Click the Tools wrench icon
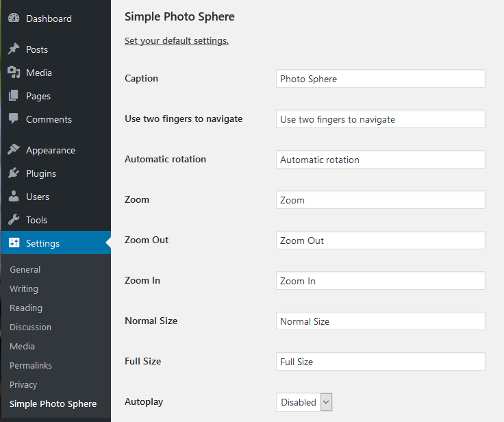Viewport: 504px width, 422px height. (14, 219)
